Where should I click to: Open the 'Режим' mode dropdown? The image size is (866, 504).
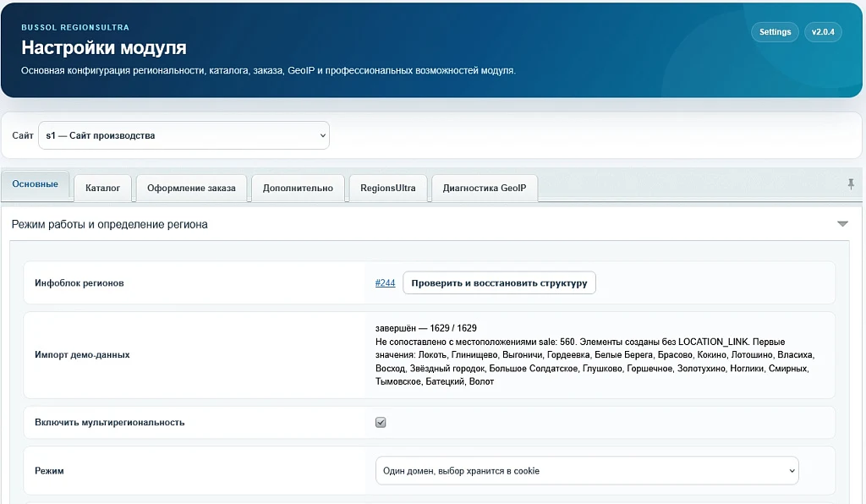tap(587, 471)
